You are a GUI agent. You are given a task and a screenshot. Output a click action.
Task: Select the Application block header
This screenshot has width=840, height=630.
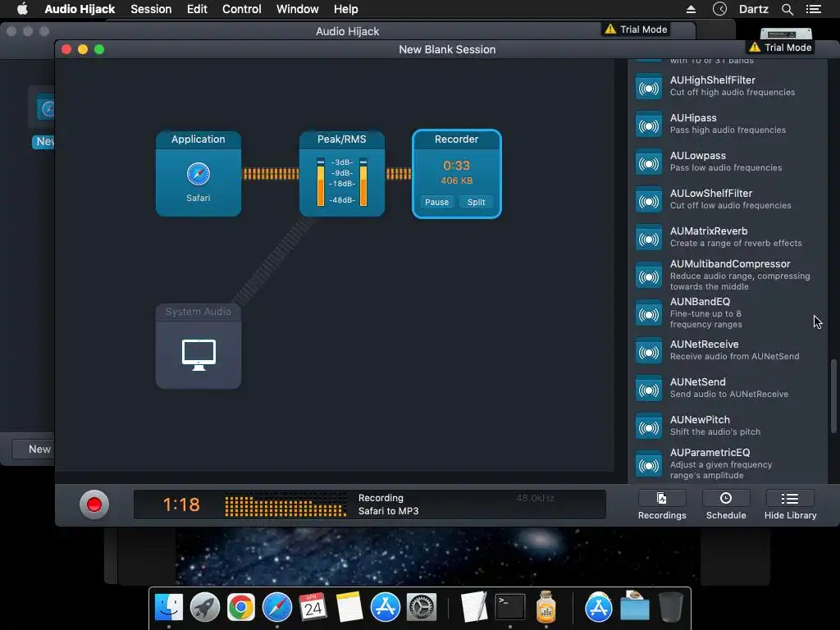[x=199, y=139]
